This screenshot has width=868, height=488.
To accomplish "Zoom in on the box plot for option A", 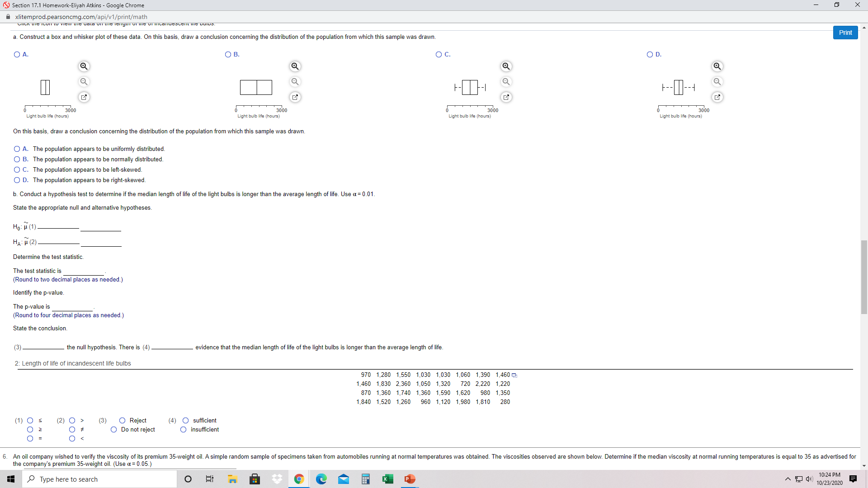I will pos(84,66).
